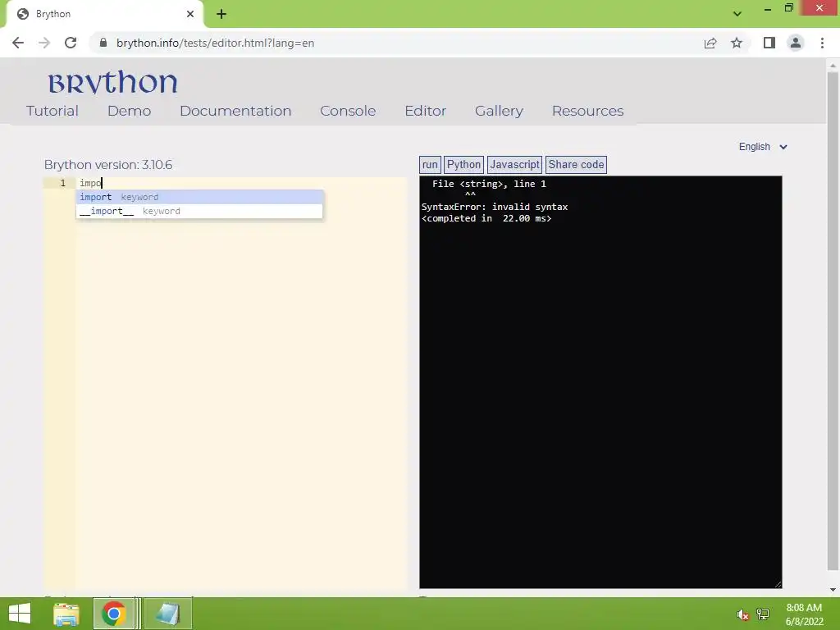840x630 pixels.
Task: Click the Chrome taskbar icon
Action: point(113,614)
